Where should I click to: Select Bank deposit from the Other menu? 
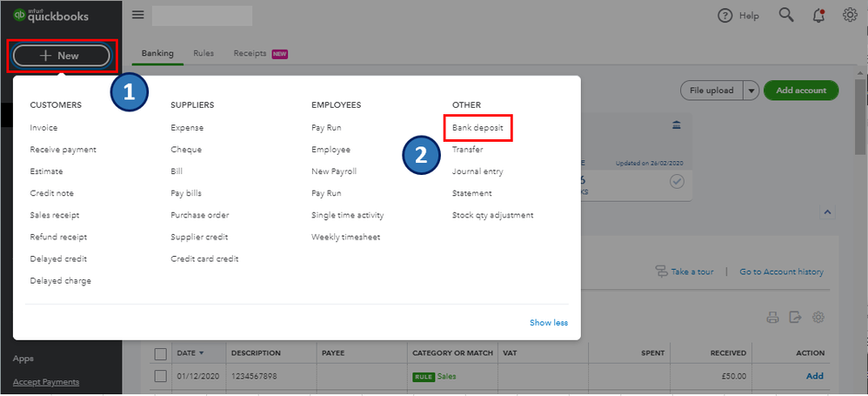click(x=477, y=128)
